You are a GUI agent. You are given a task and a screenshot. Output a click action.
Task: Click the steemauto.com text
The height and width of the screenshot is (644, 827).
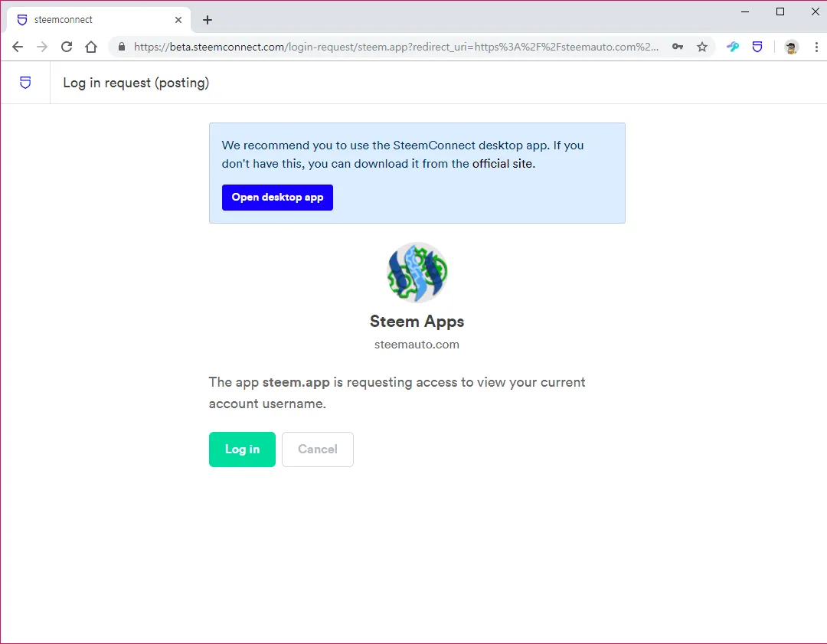pyautogui.click(x=417, y=345)
